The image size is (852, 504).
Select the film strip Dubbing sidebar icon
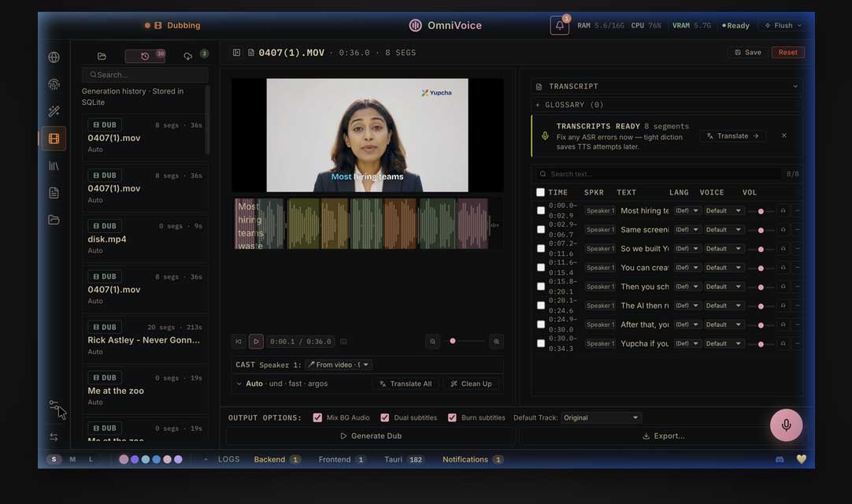(54, 139)
